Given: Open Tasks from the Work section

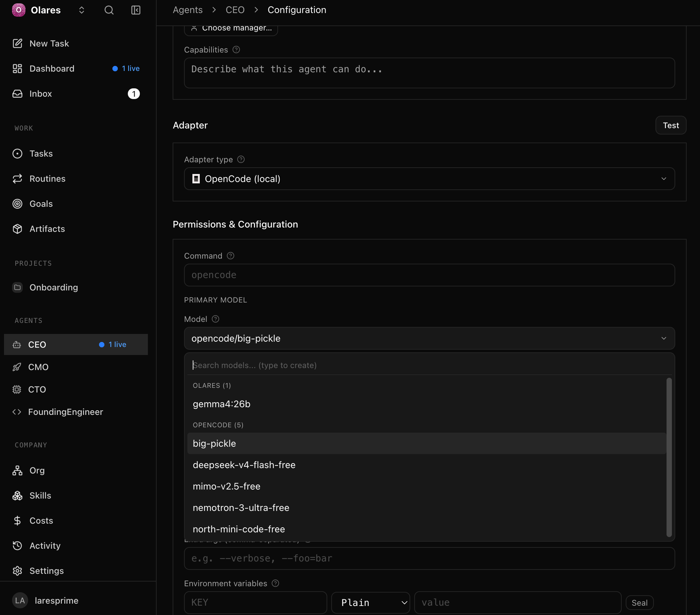Looking at the screenshot, I should (76, 153).
